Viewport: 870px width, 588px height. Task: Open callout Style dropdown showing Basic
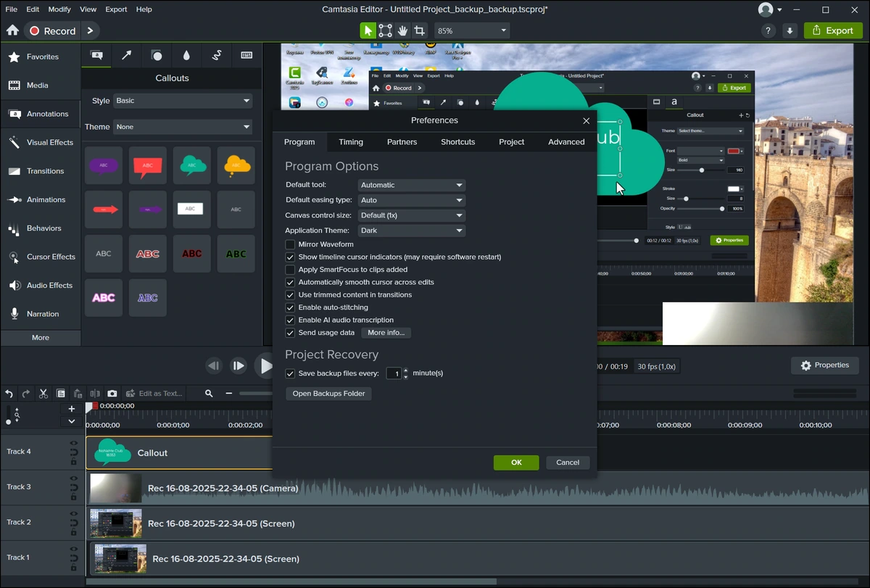pos(183,101)
